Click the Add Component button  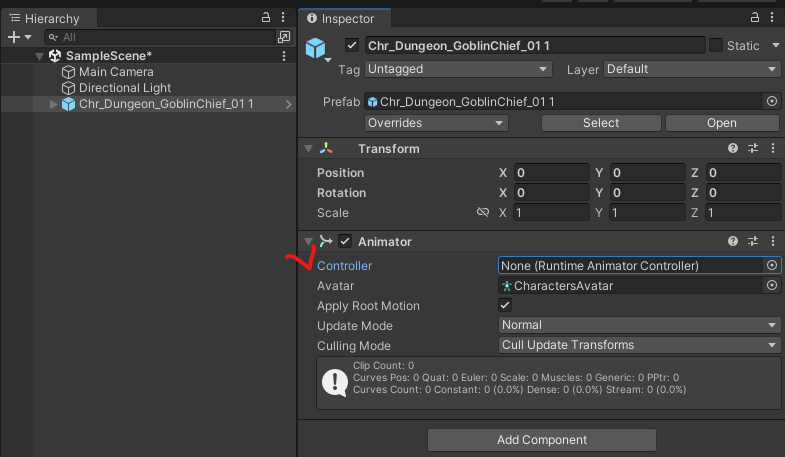coord(542,440)
